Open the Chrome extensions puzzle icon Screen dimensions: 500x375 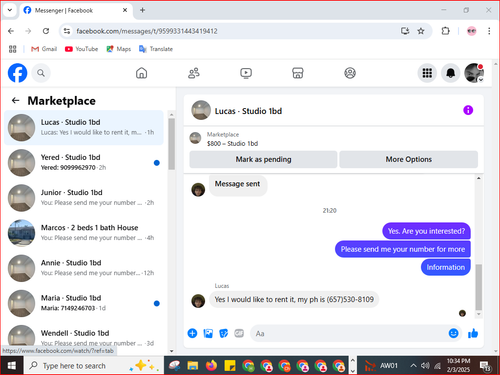tap(445, 31)
